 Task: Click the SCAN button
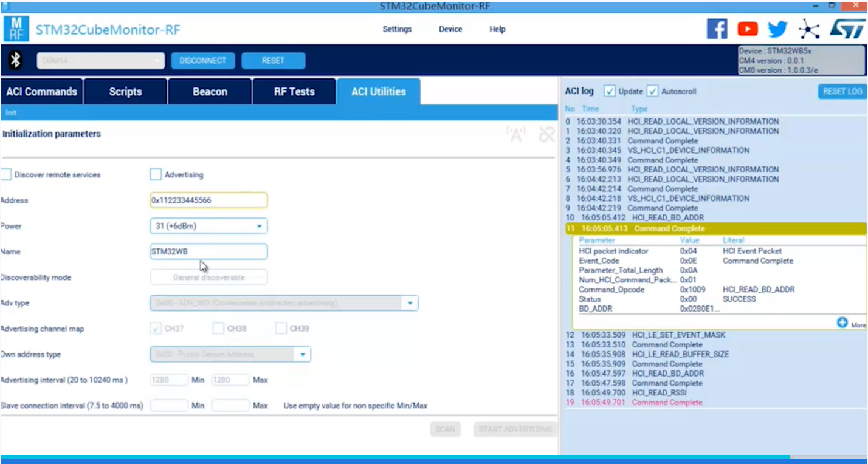click(446, 429)
